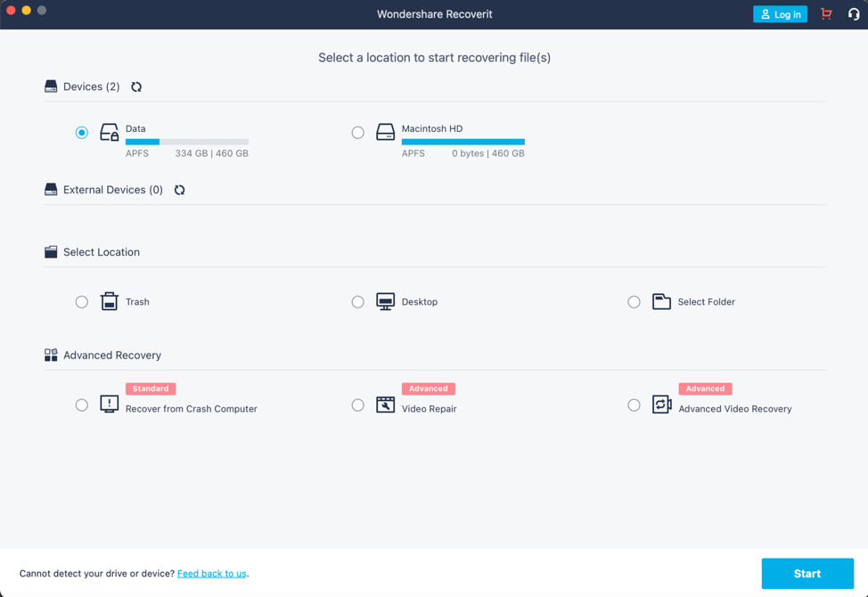Click the Log in button
Image resolution: width=868 pixels, height=597 pixels.
coord(780,14)
